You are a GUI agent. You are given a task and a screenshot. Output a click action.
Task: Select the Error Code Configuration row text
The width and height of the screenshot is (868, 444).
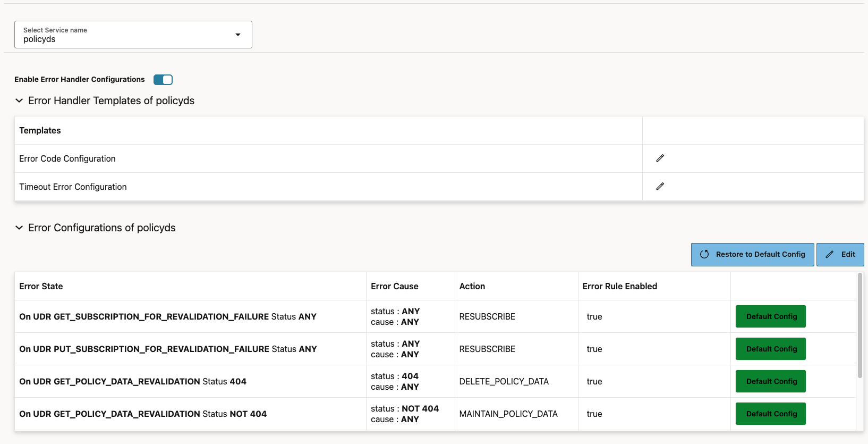[67, 158]
